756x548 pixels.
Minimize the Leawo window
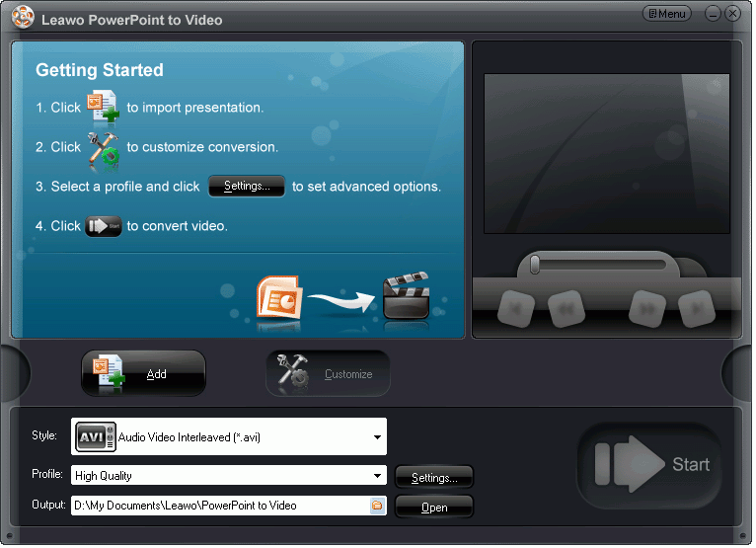[x=713, y=14]
